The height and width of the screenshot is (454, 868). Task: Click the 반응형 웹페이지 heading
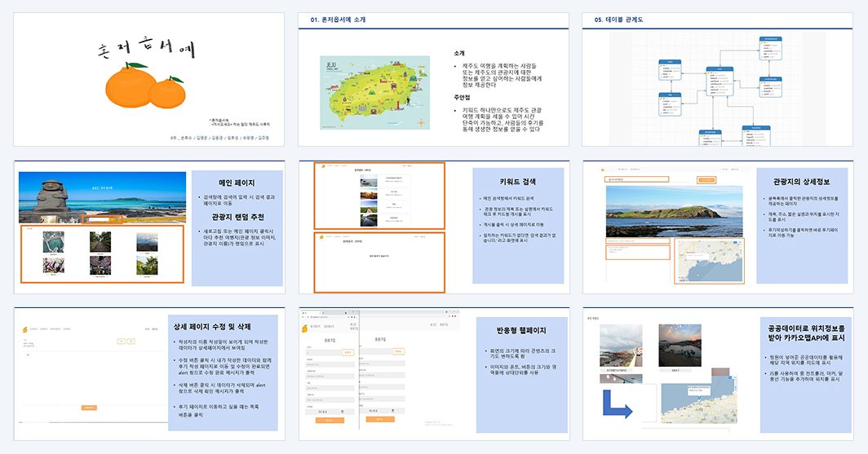521,330
